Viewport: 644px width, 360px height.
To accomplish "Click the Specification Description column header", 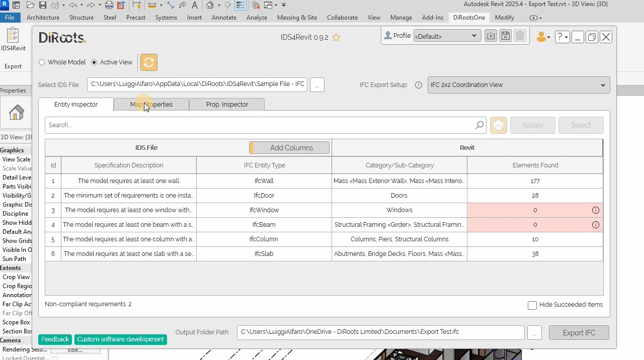I will pos(129,165).
